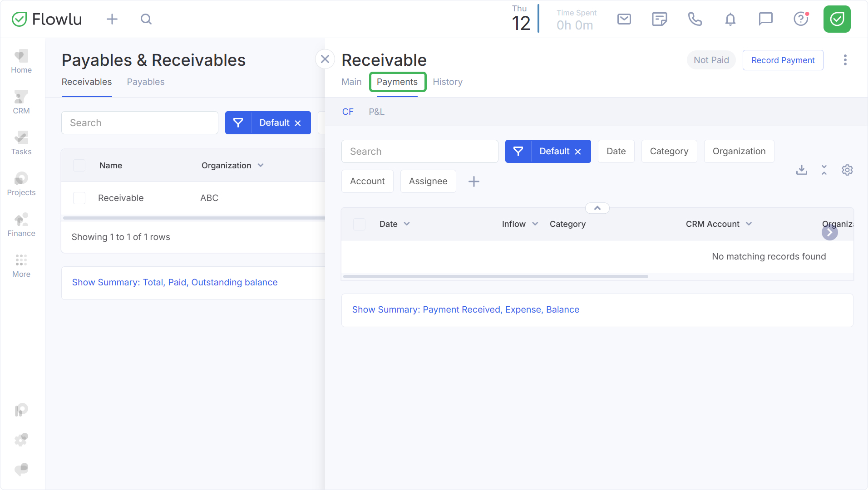Screen dimensions: 868x490
Task: Check select-all box in payments table
Action: pyautogui.click(x=359, y=224)
